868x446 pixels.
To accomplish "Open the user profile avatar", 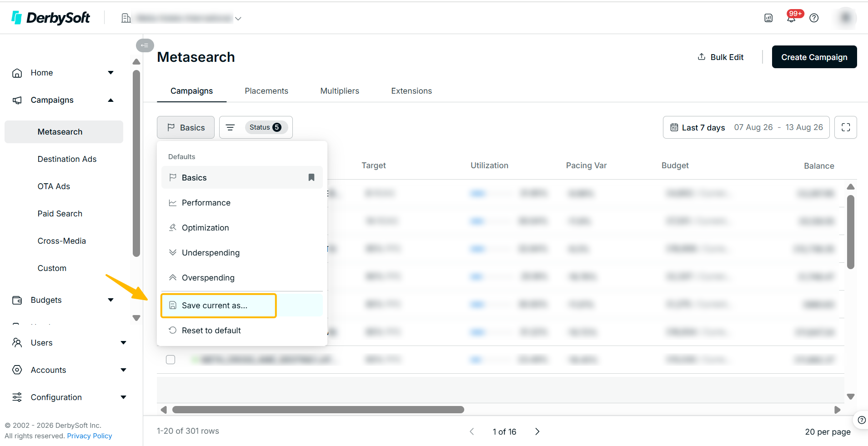I will [x=846, y=18].
